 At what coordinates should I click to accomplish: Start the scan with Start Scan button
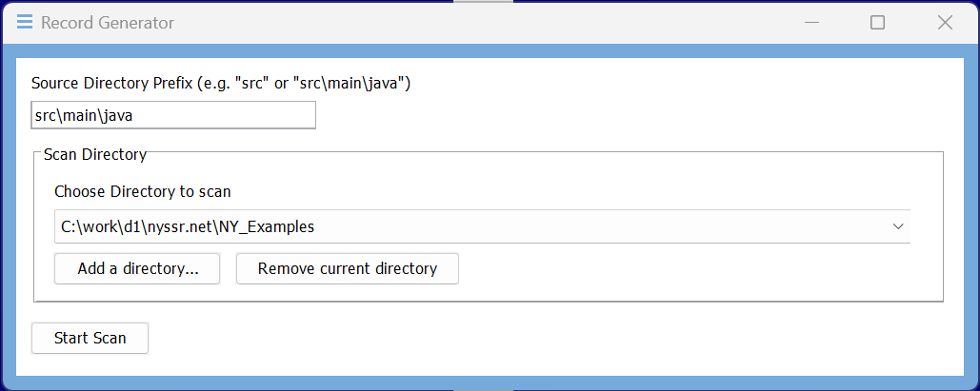[x=90, y=338]
